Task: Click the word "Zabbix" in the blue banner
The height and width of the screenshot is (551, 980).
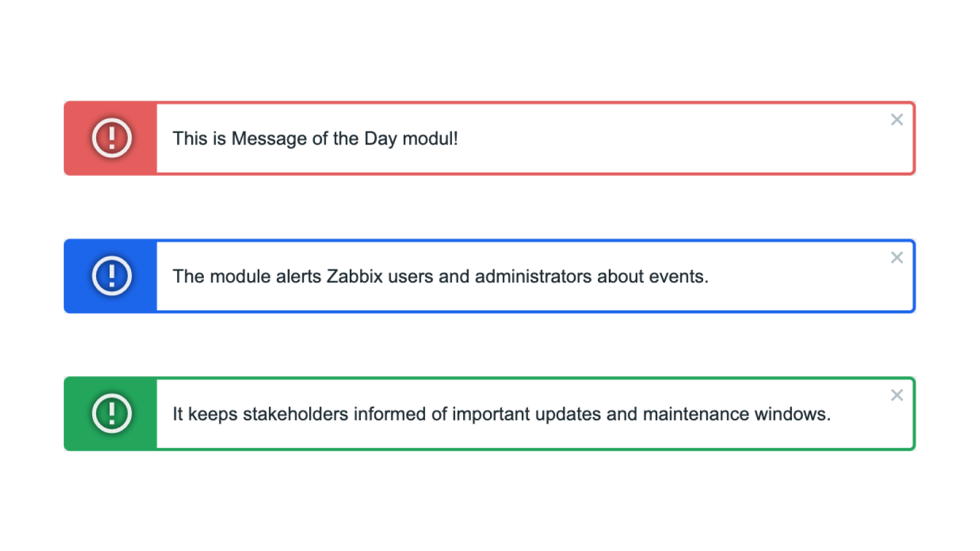Action: 355,276
